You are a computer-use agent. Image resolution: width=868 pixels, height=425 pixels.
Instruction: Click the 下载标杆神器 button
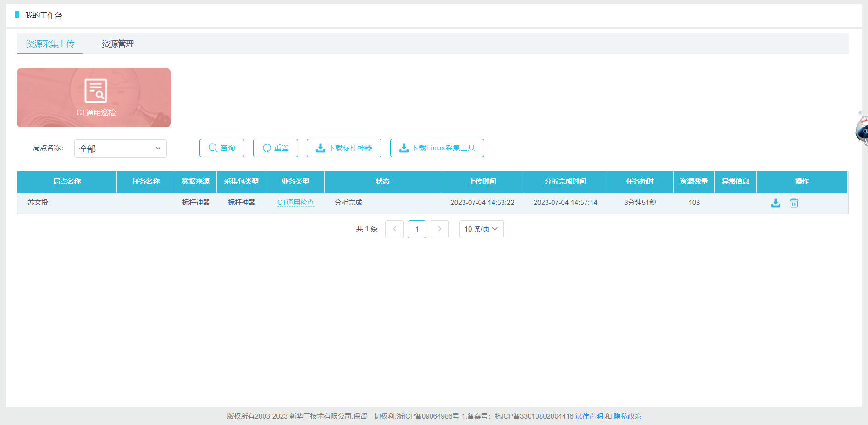pos(344,148)
